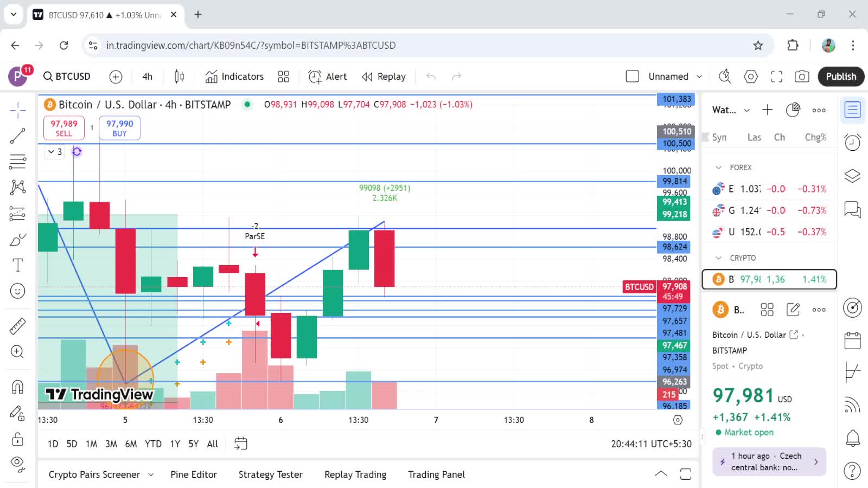This screenshot has width=868, height=488.
Task: Start bar Replay mode
Action: tap(384, 76)
